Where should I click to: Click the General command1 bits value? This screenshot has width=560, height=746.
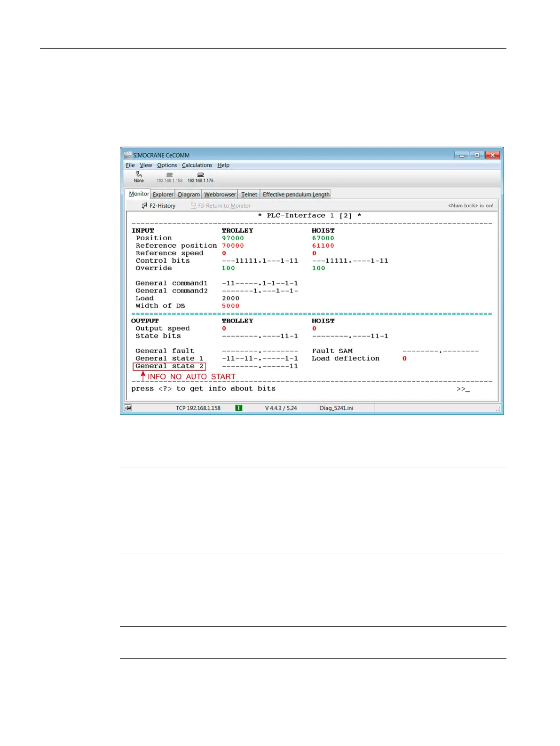[260, 283]
